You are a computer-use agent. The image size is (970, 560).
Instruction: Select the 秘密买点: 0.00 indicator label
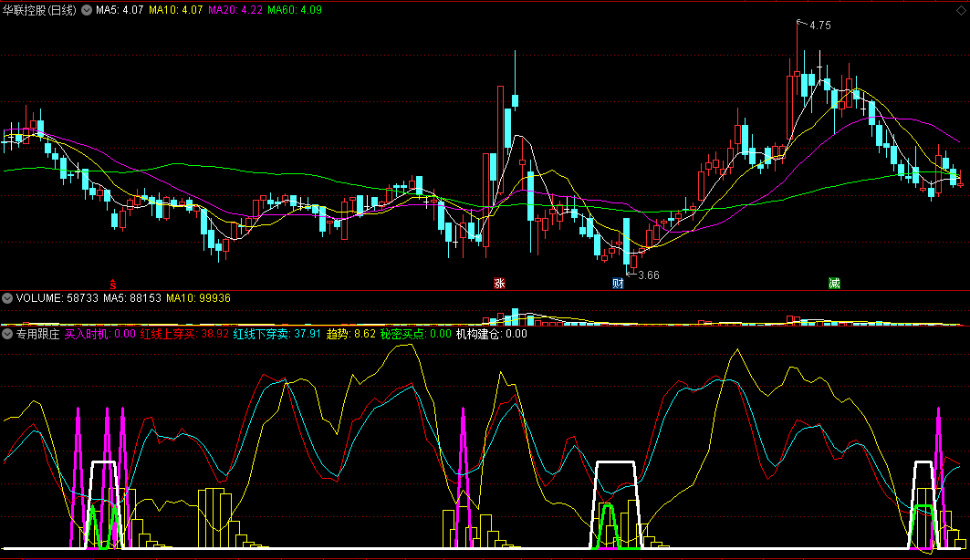(x=416, y=334)
